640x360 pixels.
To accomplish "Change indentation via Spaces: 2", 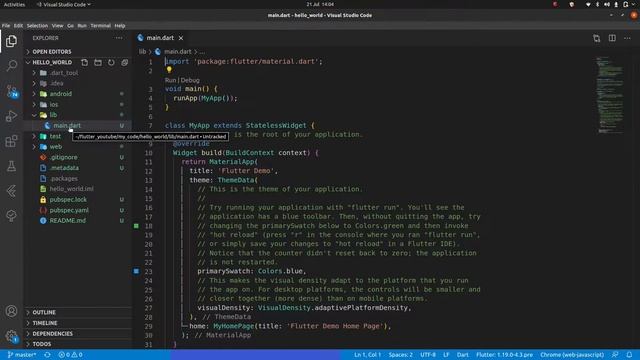I will click(400, 355).
